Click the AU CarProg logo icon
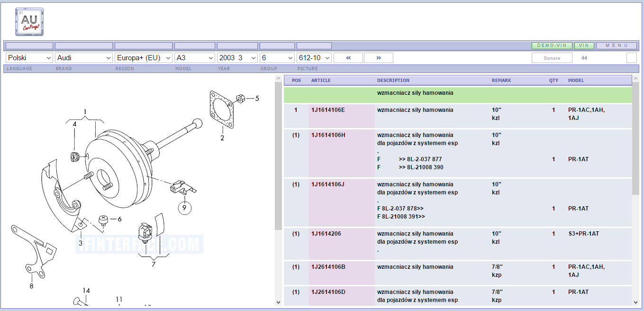This screenshot has width=644, height=311. pos(29,22)
